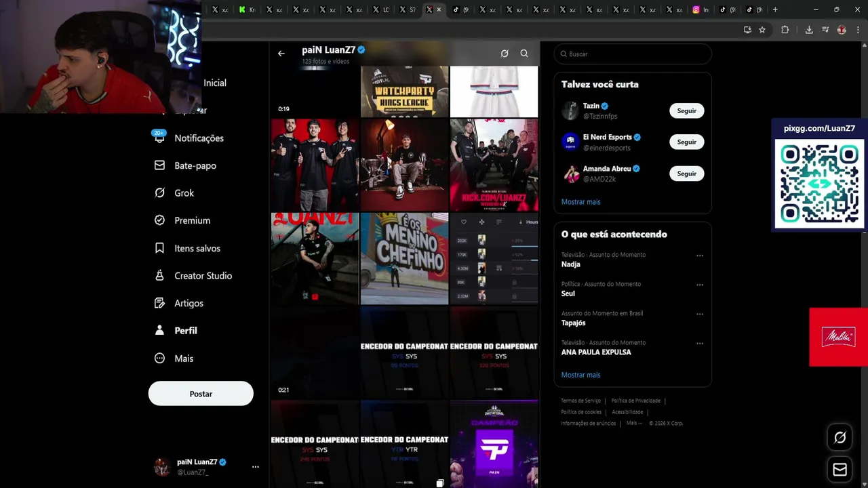The width and height of the screenshot is (868, 488).
Task: Open Artigos icon in sidebar
Action: [159, 303]
